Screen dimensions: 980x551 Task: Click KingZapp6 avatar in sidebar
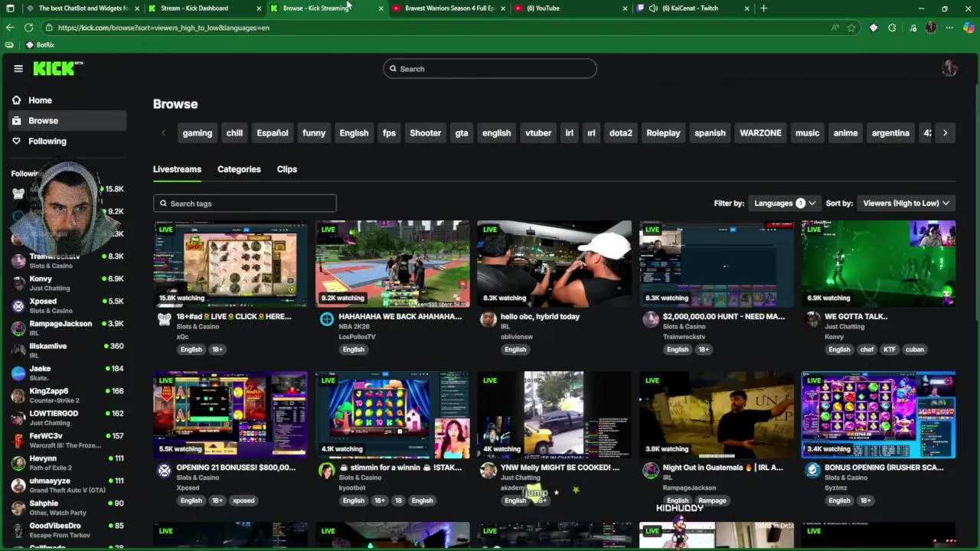click(x=18, y=396)
